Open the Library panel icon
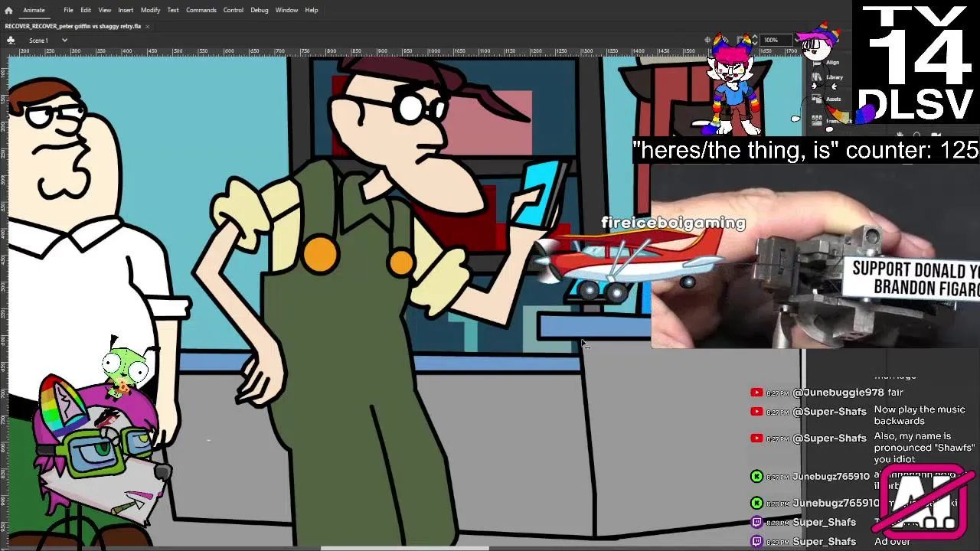The width and height of the screenshot is (980, 551). [x=816, y=77]
